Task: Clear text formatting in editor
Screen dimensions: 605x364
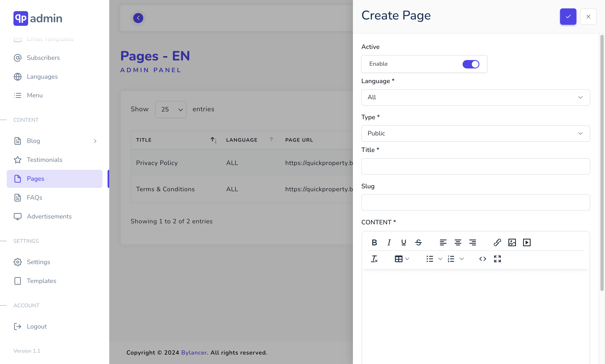Action: tap(374, 259)
